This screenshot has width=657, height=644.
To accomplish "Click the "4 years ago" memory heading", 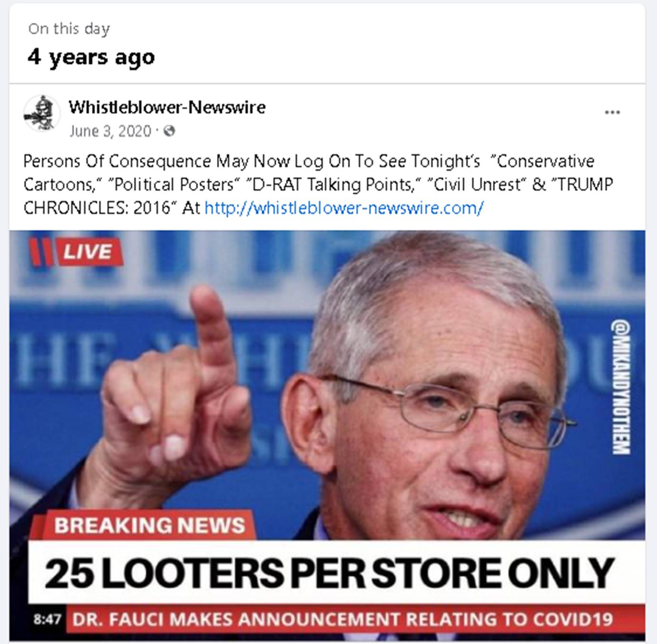I will (91, 57).
